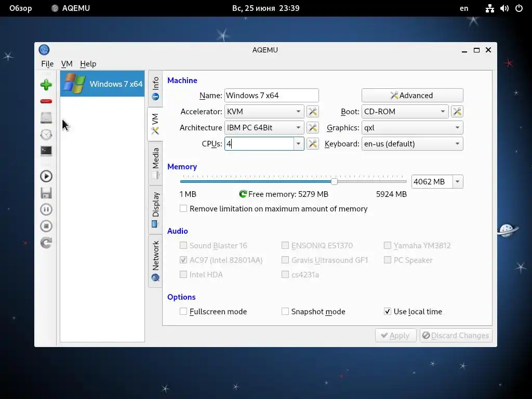The height and width of the screenshot is (399, 532).
Task: Uncheck Use local time option
Action: (387, 312)
